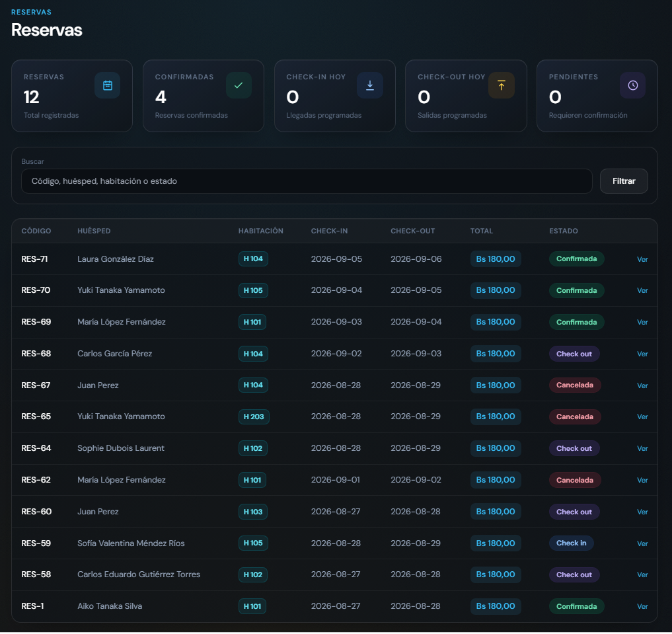Select the H 103 room badge for RES-60

tap(253, 512)
